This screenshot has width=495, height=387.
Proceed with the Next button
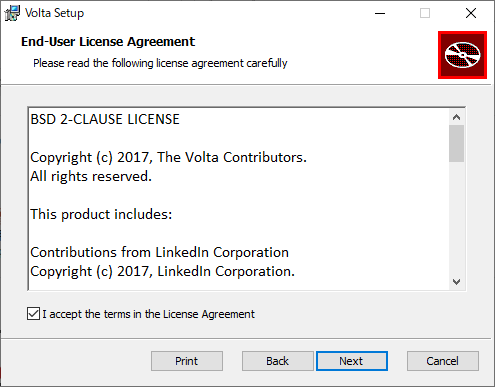click(352, 361)
